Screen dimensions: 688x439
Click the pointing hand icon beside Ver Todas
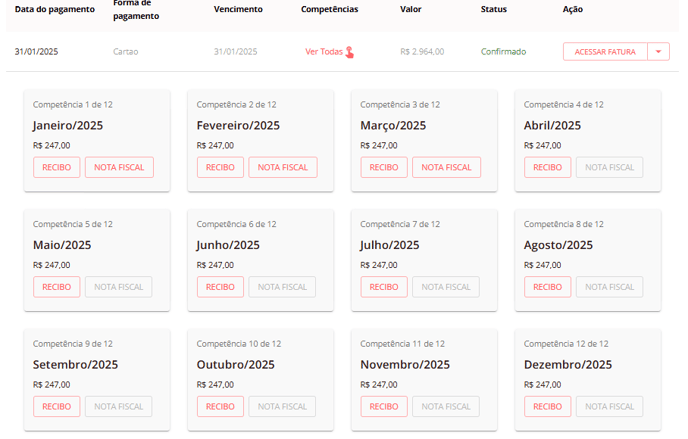(350, 52)
